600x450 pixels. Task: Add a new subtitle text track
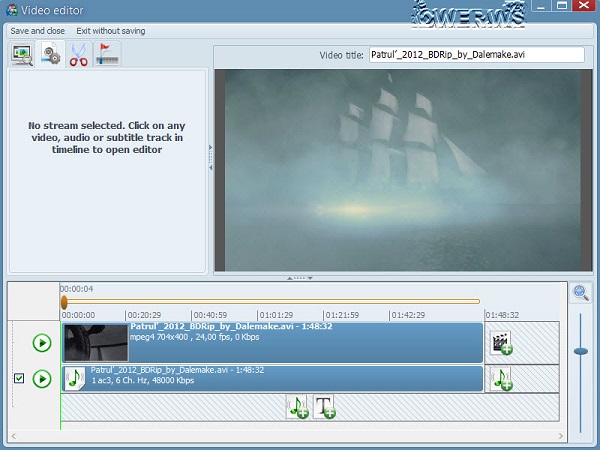324,406
